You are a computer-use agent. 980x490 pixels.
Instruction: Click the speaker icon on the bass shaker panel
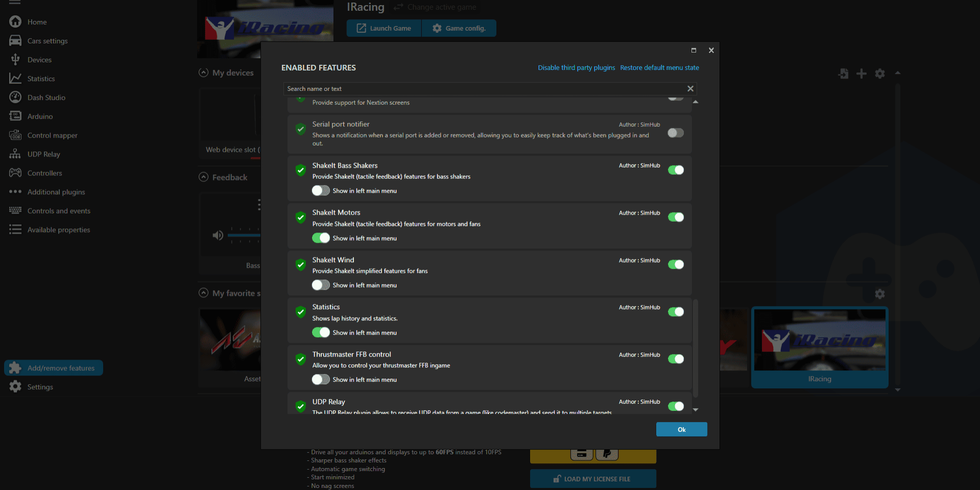[218, 235]
